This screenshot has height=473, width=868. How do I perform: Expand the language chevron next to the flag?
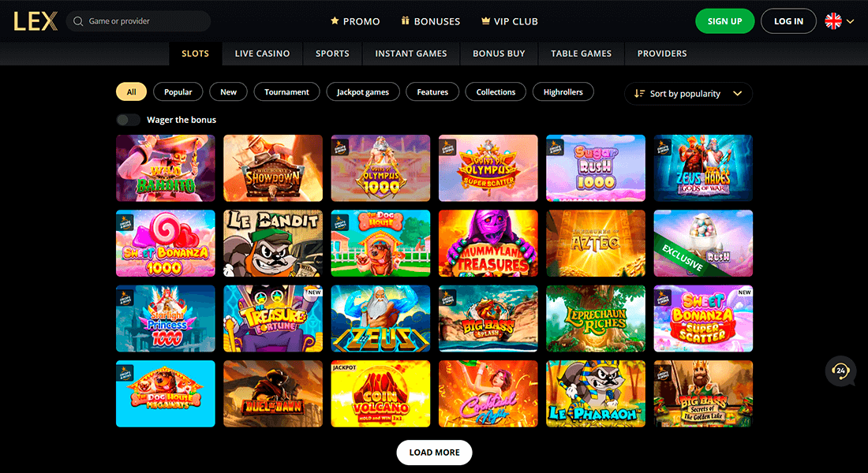[x=851, y=21]
